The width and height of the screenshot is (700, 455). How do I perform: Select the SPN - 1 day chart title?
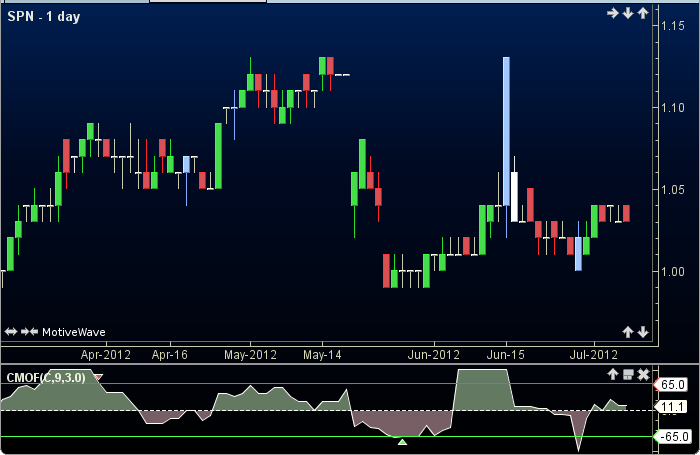coord(44,17)
